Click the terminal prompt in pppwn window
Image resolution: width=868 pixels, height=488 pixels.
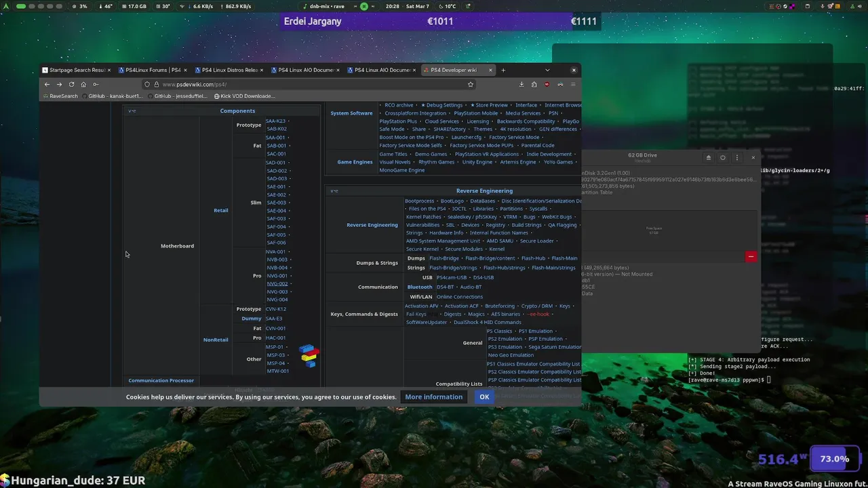[730, 380]
